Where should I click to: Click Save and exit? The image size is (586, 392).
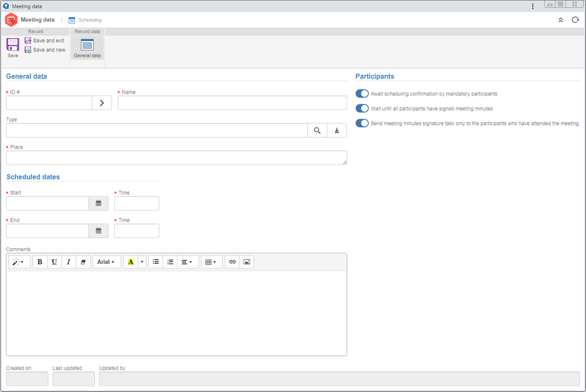(45, 40)
